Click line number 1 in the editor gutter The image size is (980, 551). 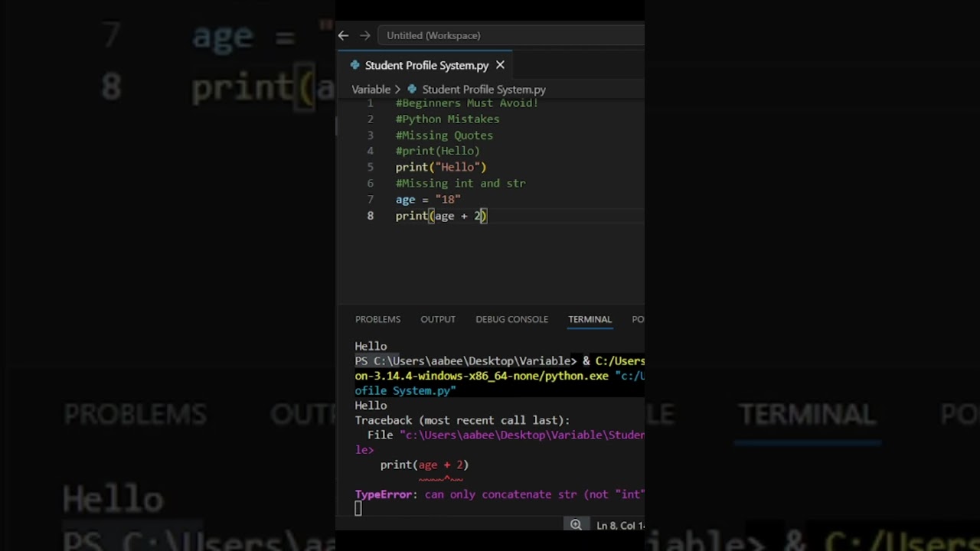point(371,103)
